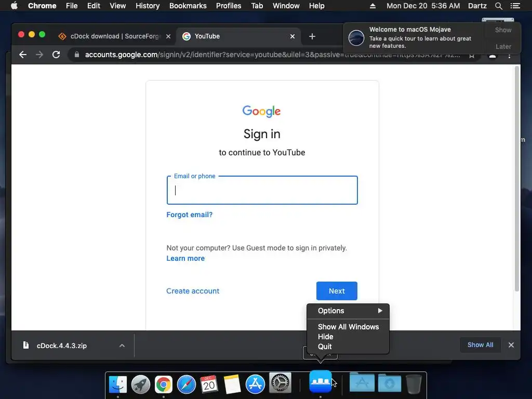Open the Apple menu

pyautogui.click(x=14, y=6)
